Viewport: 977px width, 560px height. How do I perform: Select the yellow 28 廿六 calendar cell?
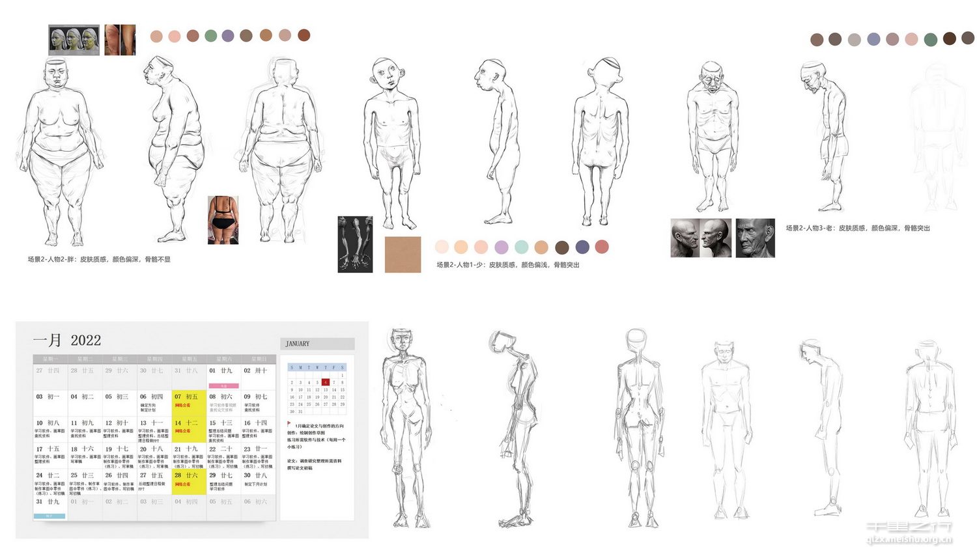[x=189, y=483]
